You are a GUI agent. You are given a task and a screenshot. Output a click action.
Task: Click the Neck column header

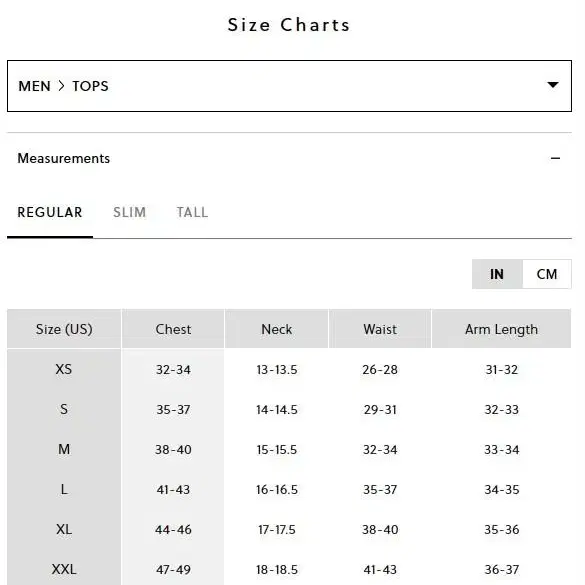276,329
